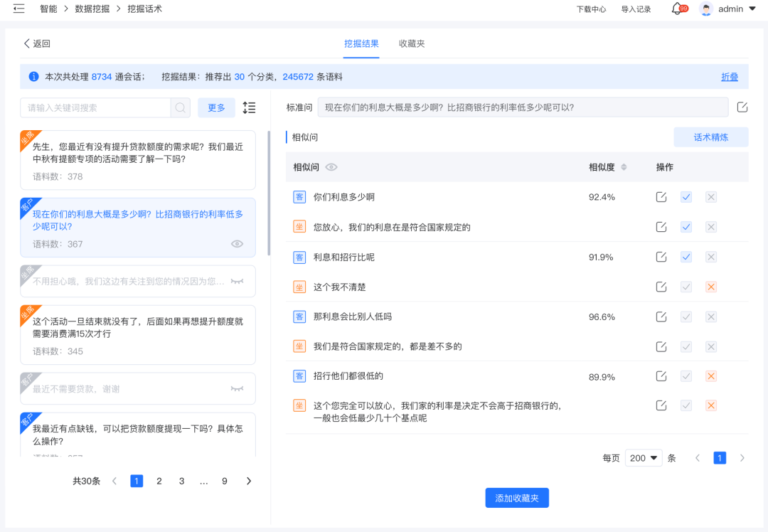Open the per-page 200 dropdown
The height and width of the screenshot is (532, 768).
point(643,458)
